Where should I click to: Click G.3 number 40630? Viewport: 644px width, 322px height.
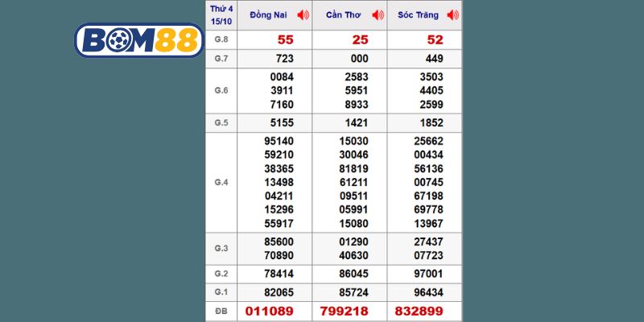point(354,256)
